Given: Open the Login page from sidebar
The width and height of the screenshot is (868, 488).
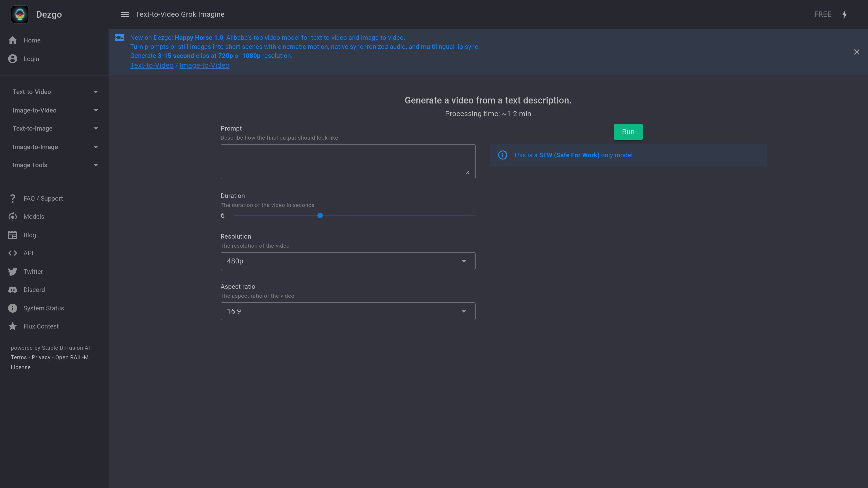Looking at the screenshot, I should coord(54,59).
